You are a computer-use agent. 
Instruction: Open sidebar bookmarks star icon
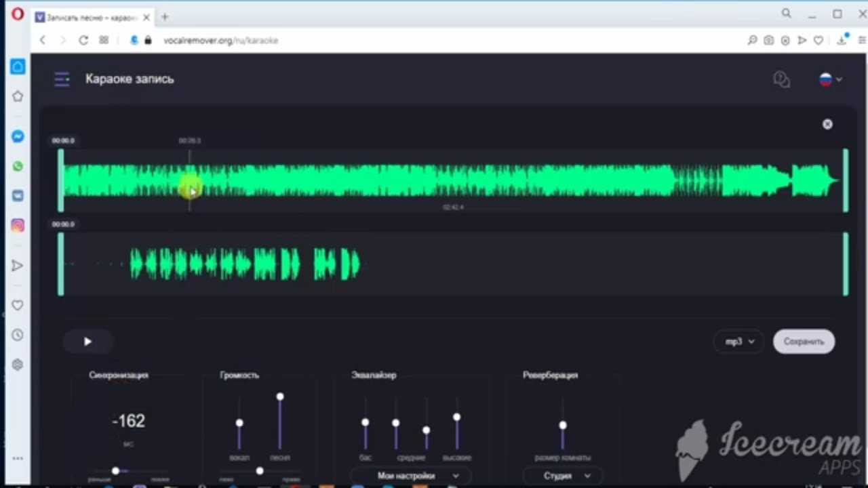(x=18, y=96)
